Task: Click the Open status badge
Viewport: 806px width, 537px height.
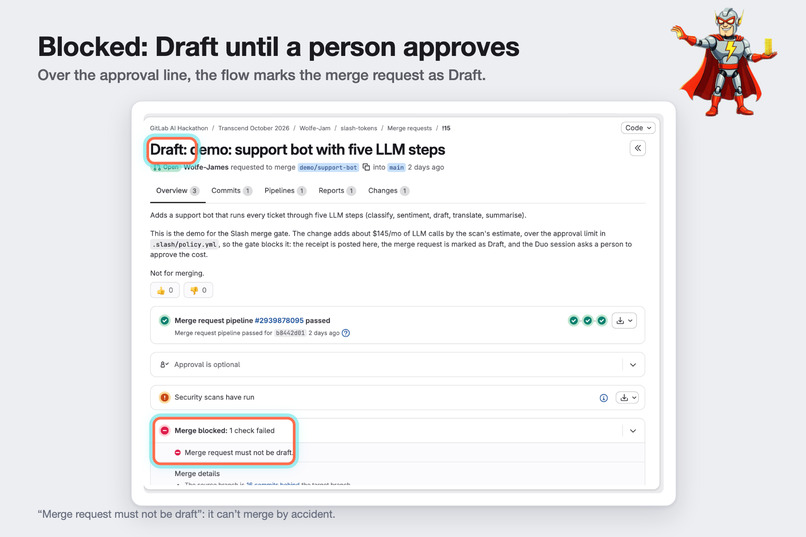Action: [x=166, y=168]
